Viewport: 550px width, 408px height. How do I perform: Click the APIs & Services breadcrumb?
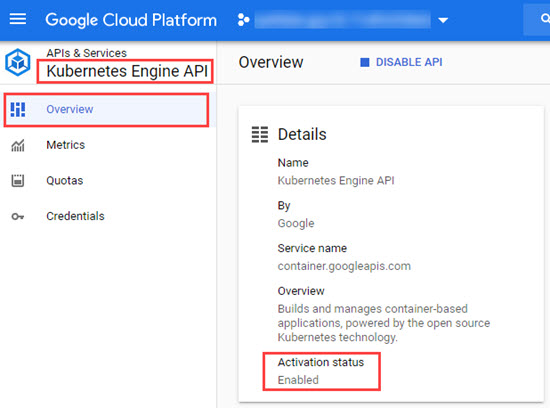[86, 53]
